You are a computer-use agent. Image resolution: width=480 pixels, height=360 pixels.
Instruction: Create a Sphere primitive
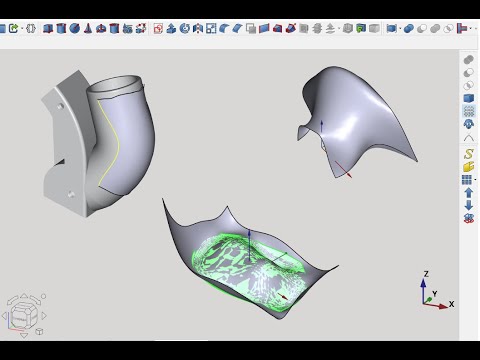point(75,28)
